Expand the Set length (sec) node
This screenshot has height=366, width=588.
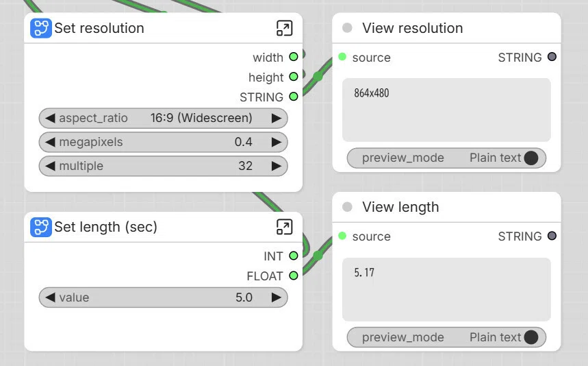click(284, 227)
